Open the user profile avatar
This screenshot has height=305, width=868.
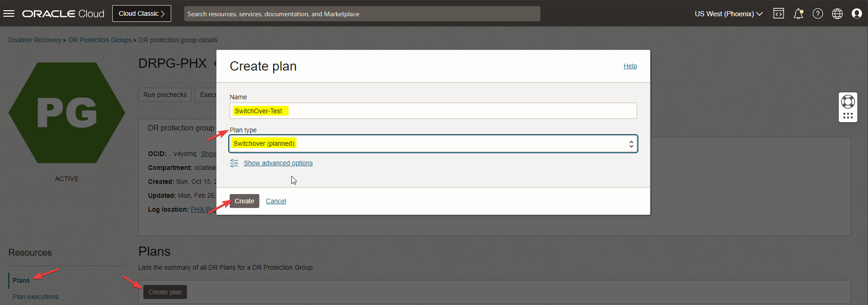[x=857, y=13]
